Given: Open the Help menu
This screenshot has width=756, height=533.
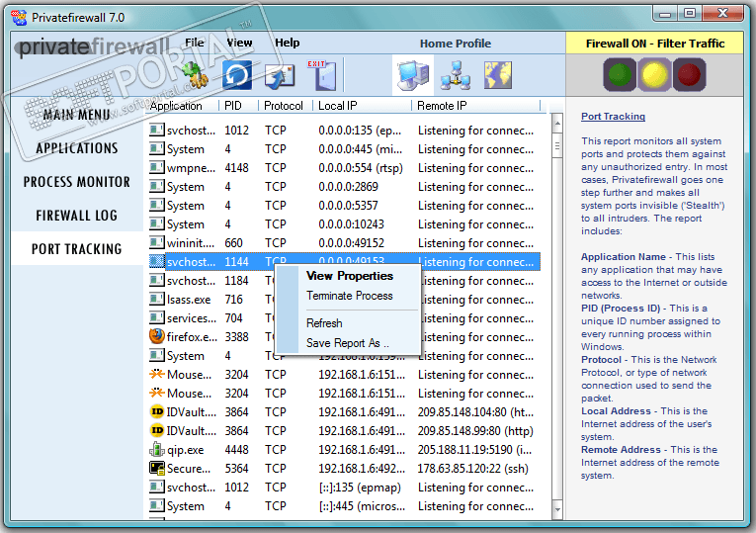Looking at the screenshot, I should click(287, 43).
